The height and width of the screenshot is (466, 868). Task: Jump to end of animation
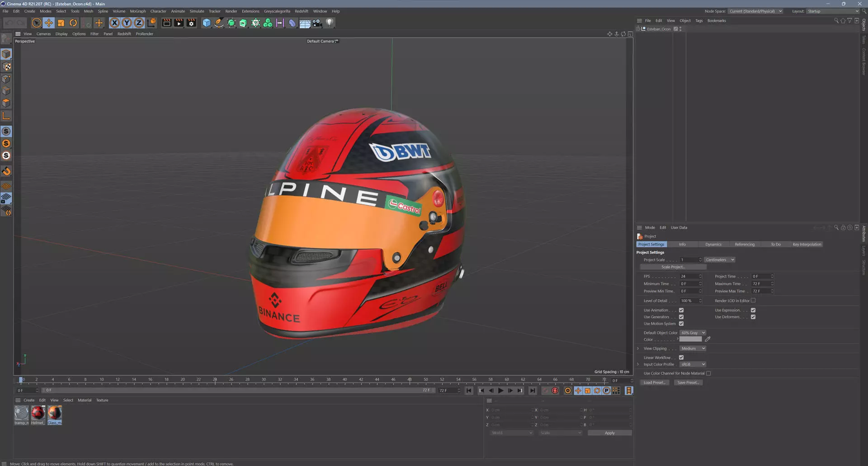click(533, 391)
